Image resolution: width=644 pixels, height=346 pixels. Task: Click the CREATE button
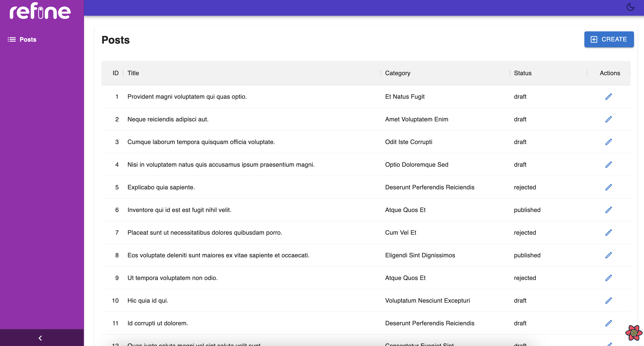(x=609, y=39)
